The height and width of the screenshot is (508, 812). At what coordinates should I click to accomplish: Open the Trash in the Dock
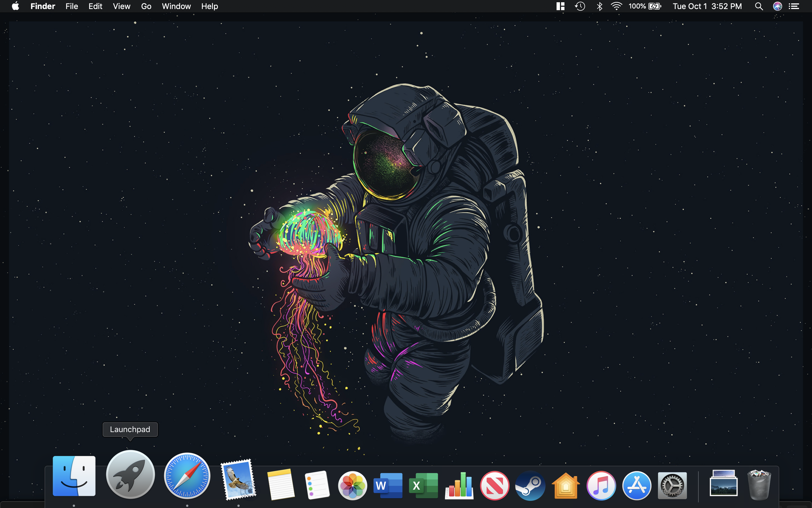(759, 485)
